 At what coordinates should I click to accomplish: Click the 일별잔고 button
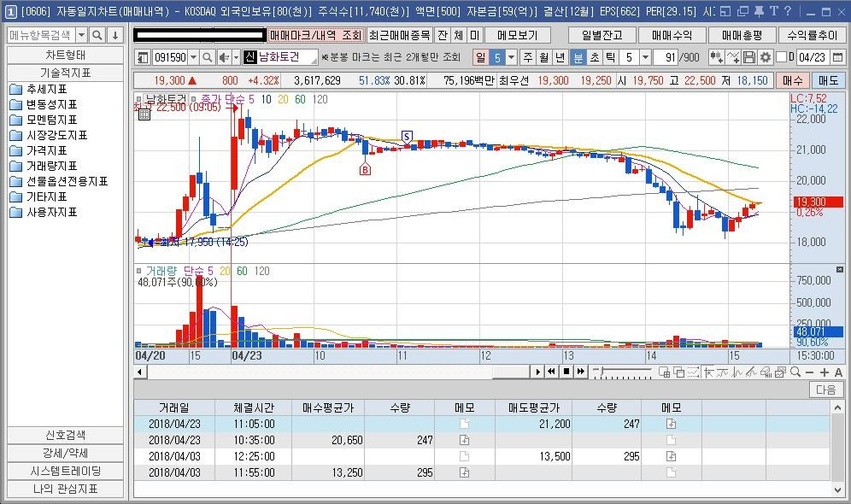tap(602, 35)
